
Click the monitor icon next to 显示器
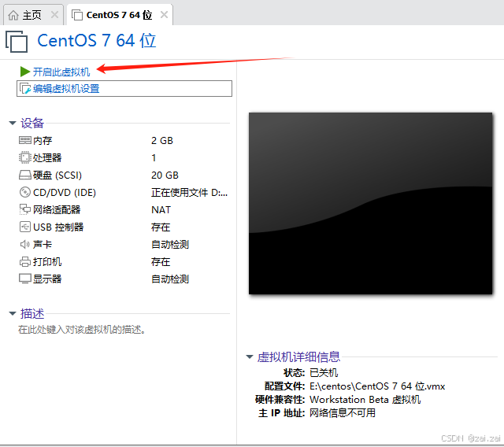pos(25,279)
